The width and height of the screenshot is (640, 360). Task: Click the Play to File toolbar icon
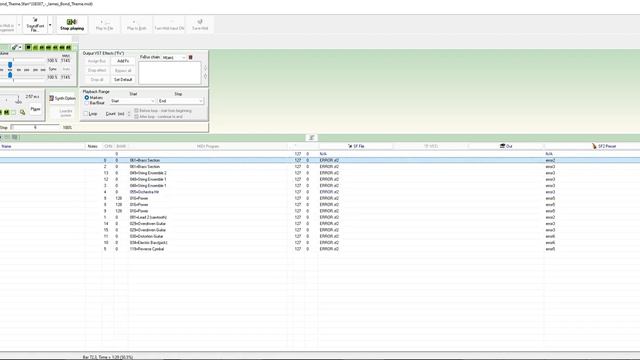click(x=104, y=24)
